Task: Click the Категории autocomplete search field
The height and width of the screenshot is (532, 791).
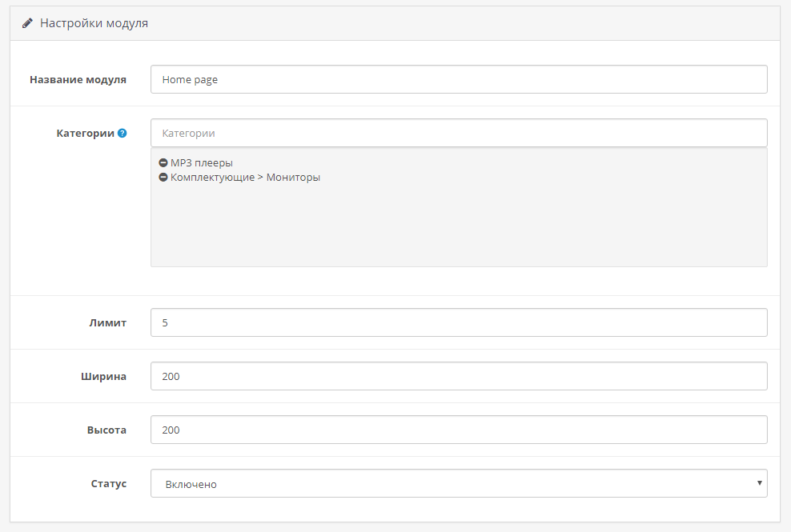Action: point(459,133)
